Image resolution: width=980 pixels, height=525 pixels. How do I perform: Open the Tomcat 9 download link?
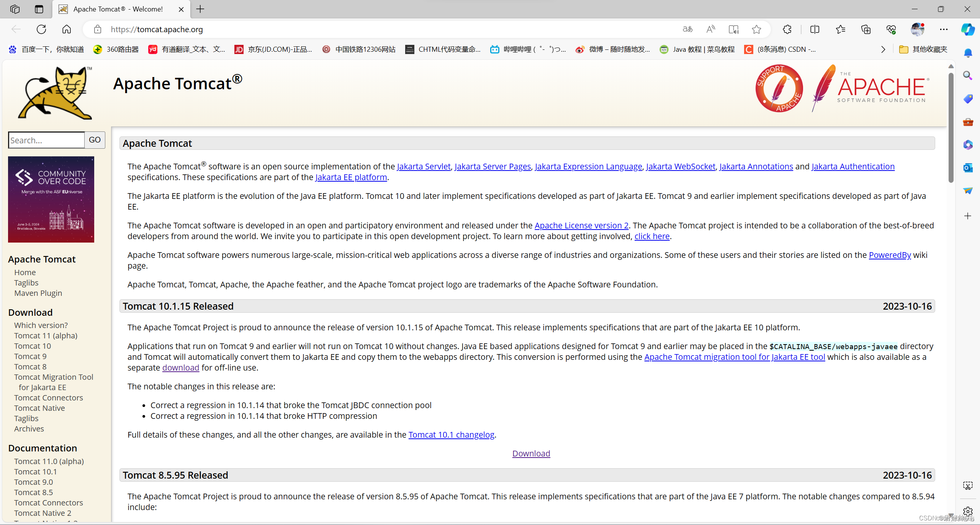tap(30, 356)
